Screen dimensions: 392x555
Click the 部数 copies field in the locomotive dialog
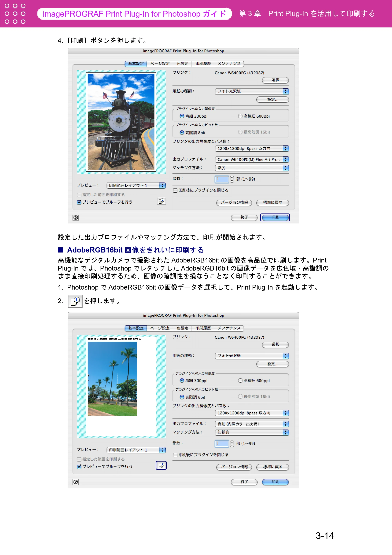[x=222, y=179]
